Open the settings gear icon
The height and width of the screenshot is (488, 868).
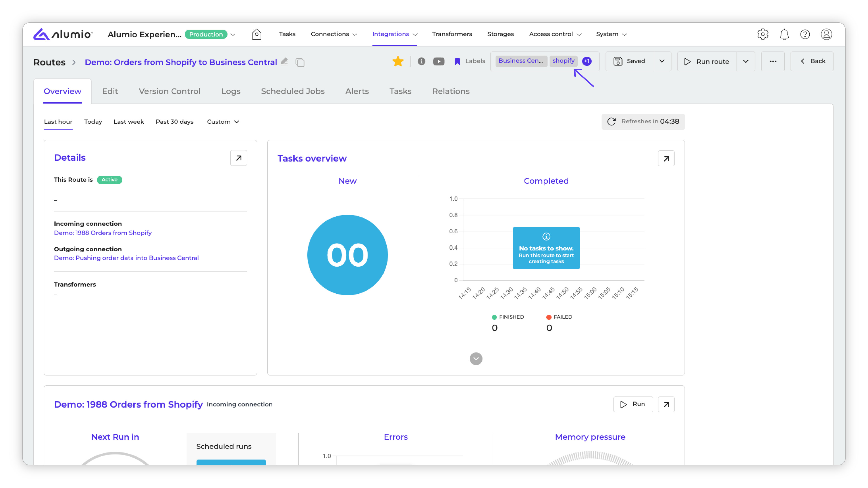coord(762,34)
